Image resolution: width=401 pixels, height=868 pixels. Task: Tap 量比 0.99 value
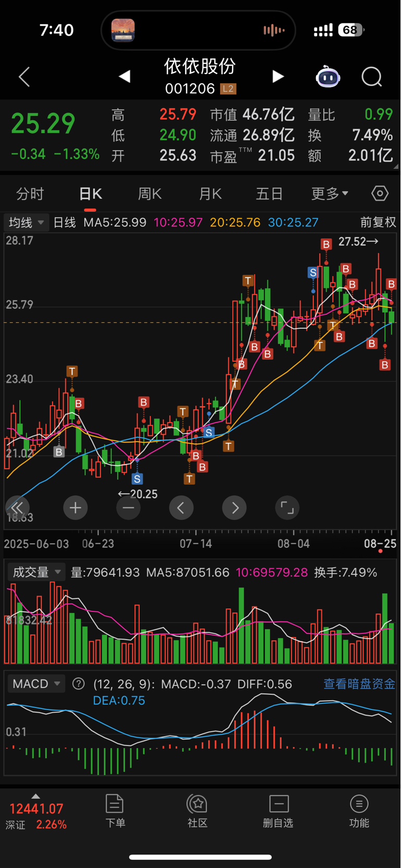point(379,114)
